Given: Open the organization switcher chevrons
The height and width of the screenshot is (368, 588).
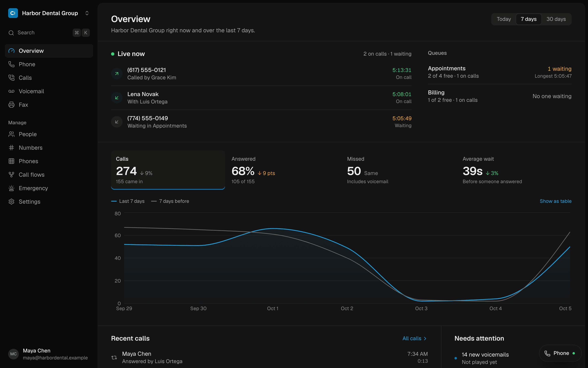Looking at the screenshot, I should point(87,13).
